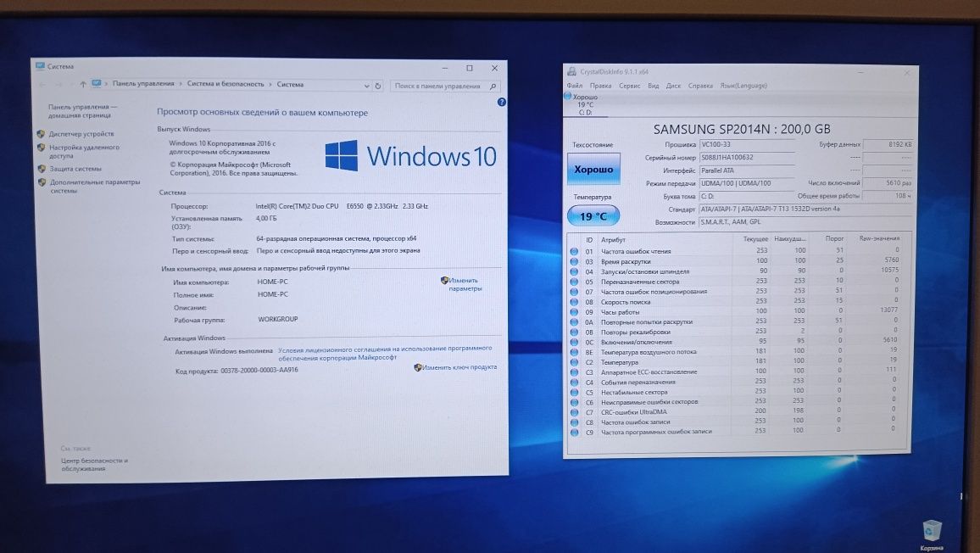Open the Правка menu in CrystalDiskInfo
Image resolution: width=980 pixels, height=553 pixels.
pyautogui.click(x=600, y=86)
